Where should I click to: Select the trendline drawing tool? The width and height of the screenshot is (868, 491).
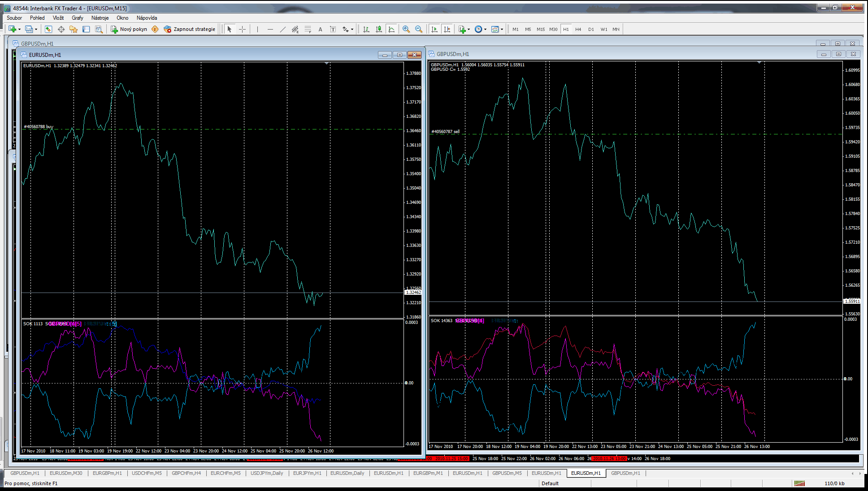pyautogui.click(x=282, y=29)
